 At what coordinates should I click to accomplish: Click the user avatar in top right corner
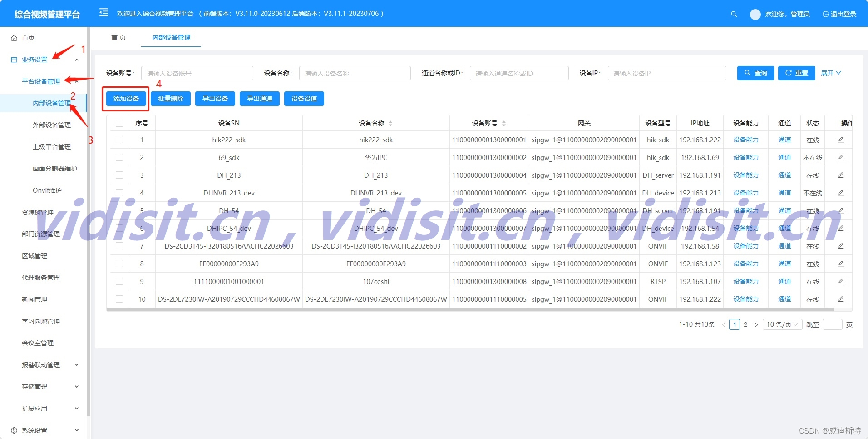[755, 14]
